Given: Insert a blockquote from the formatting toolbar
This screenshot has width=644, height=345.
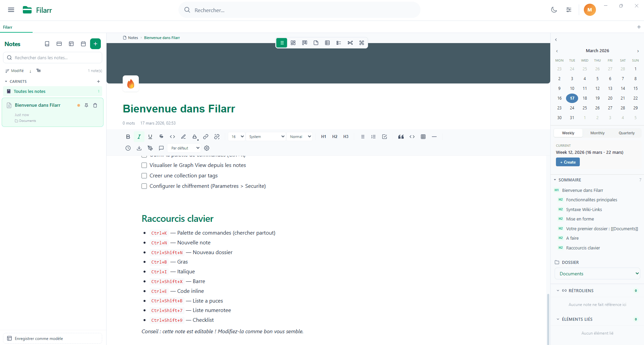Looking at the screenshot, I should pos(401,137).
